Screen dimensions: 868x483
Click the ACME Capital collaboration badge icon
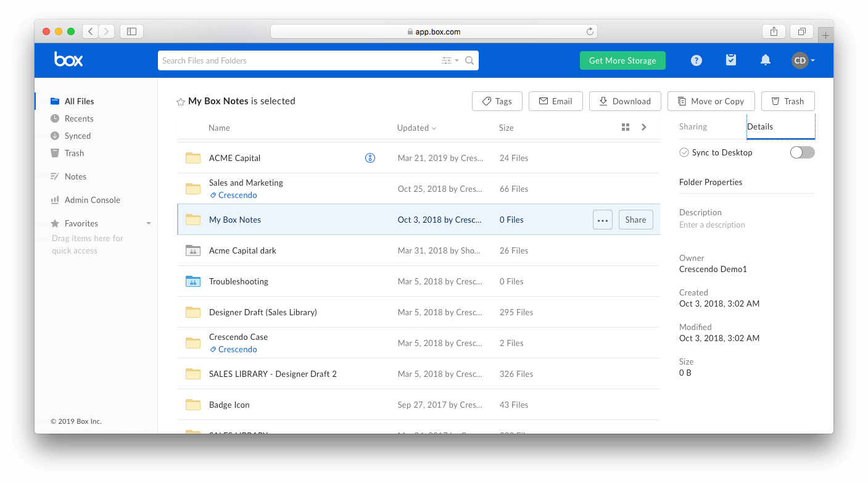pos(370,159)
